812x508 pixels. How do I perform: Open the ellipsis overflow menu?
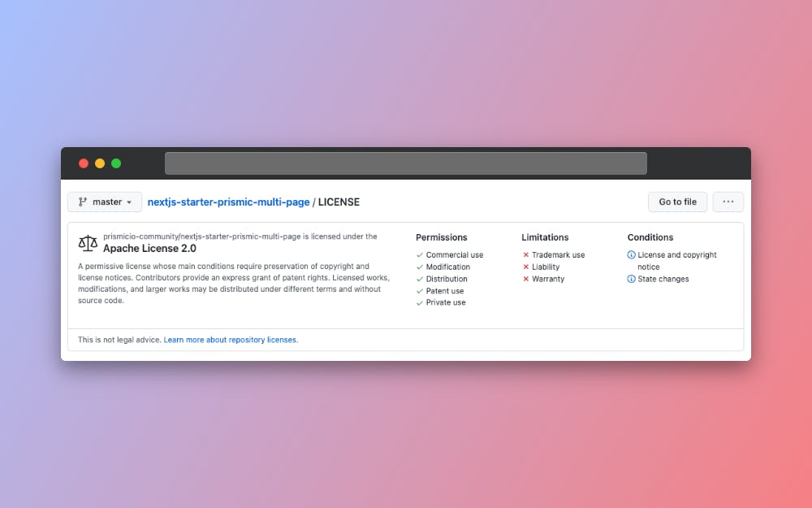[728, 202]
